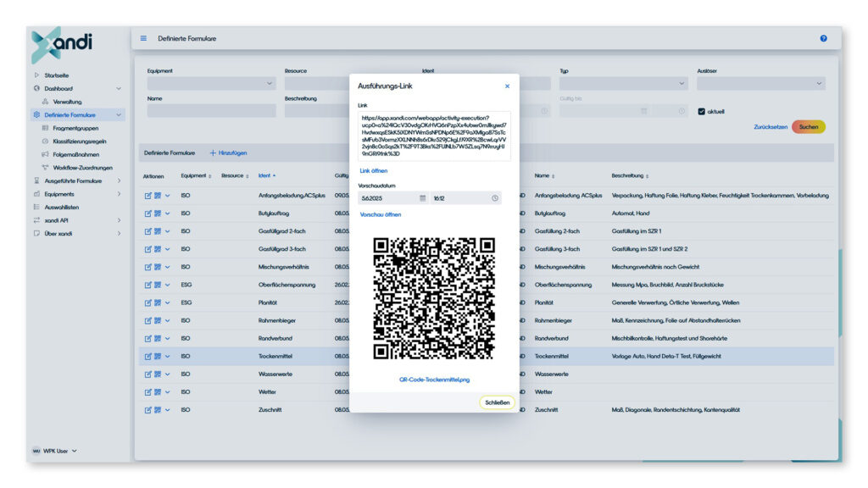
Task: Open help via the question mark icon
Action: (823, 38)
